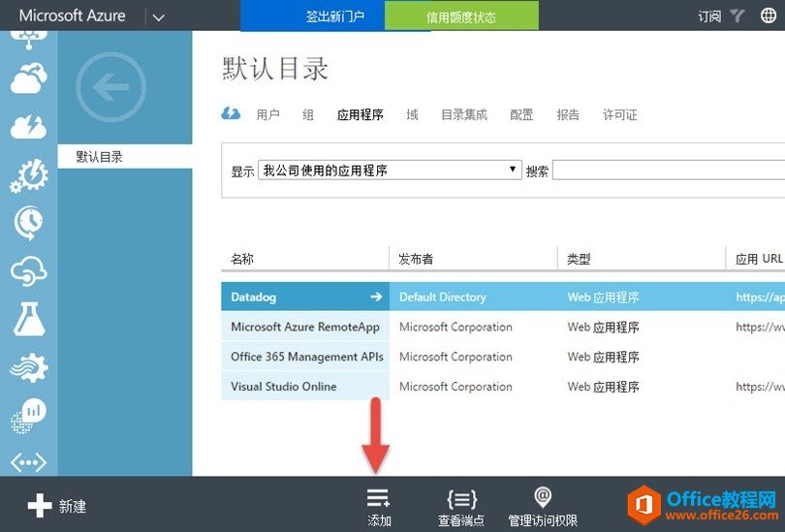
Task: Switch to the 许可证 tab
Action: pos(620,114)
